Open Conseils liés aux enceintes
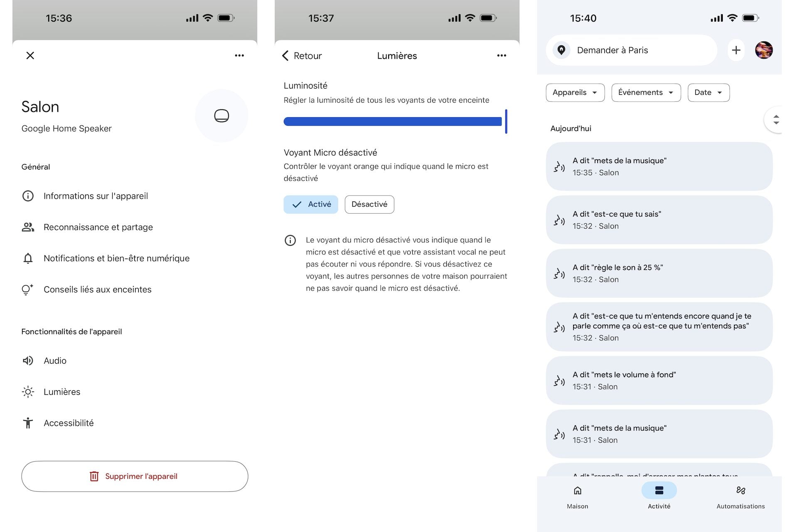 (135, 289)
